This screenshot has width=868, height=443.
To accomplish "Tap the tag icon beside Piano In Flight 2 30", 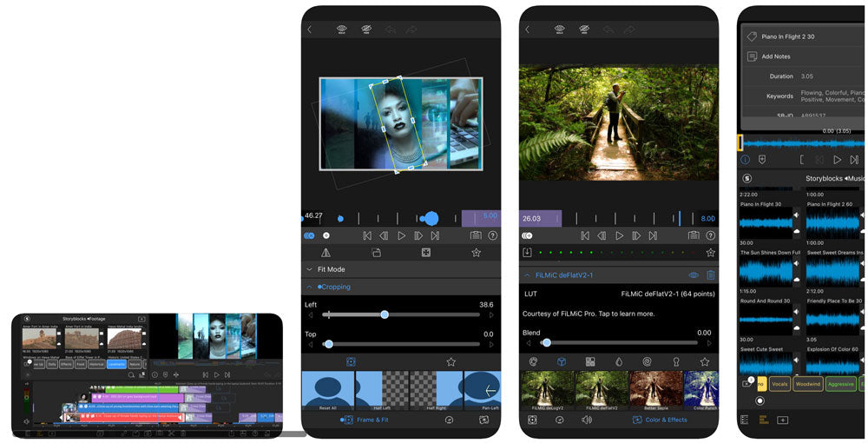I will [752, 36].
